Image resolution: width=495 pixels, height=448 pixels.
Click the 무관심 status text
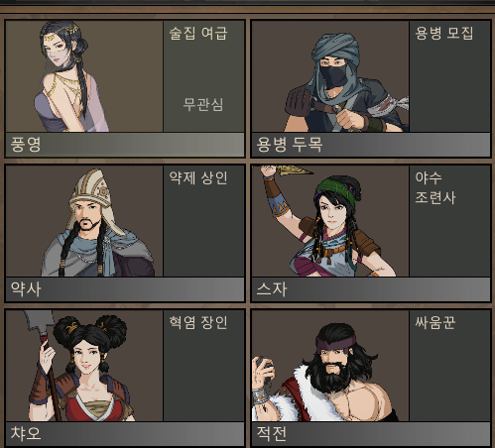pos(203,104)
